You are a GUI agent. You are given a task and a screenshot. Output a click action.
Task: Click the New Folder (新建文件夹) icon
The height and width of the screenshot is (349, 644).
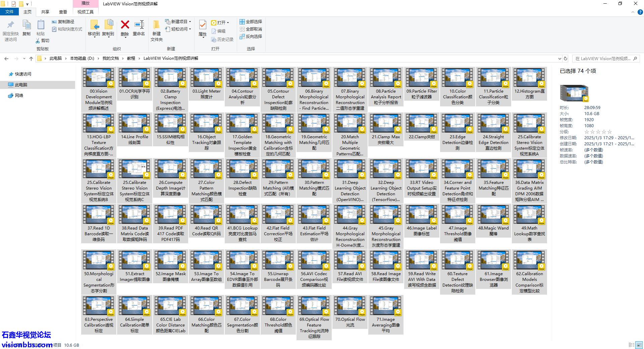(x=156, y=25)
